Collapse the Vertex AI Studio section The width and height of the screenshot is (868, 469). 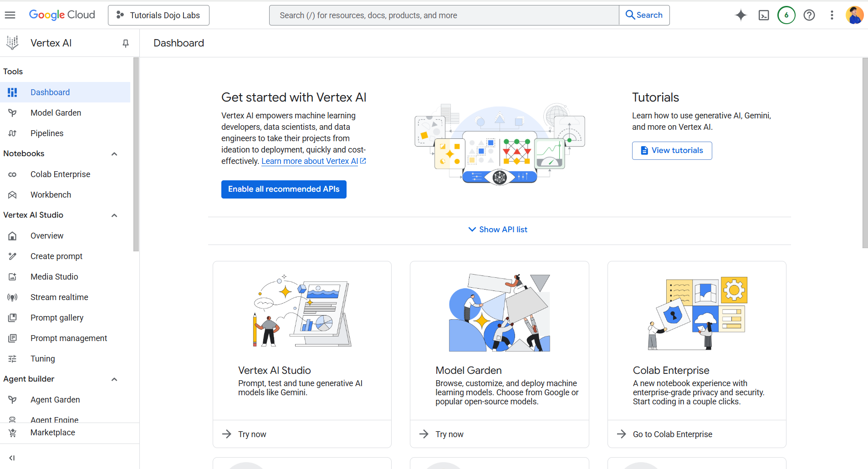pyautogui.click(x=114, y=215)
